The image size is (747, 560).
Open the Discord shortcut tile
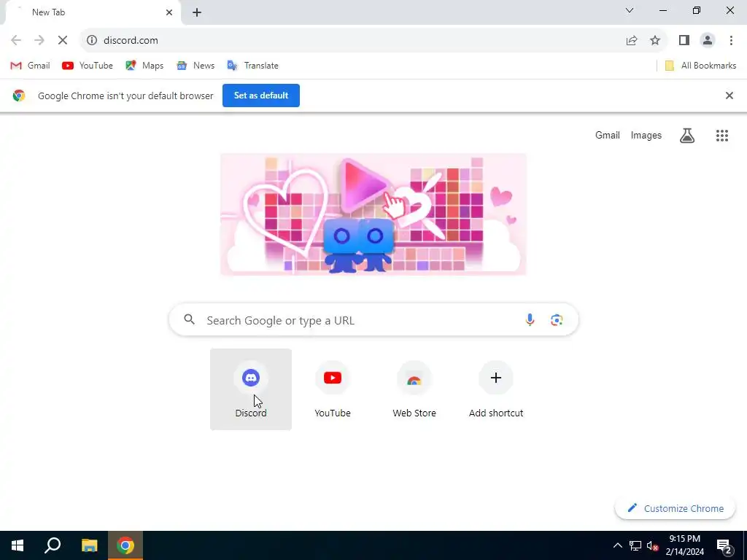click(x=251, y=389)
